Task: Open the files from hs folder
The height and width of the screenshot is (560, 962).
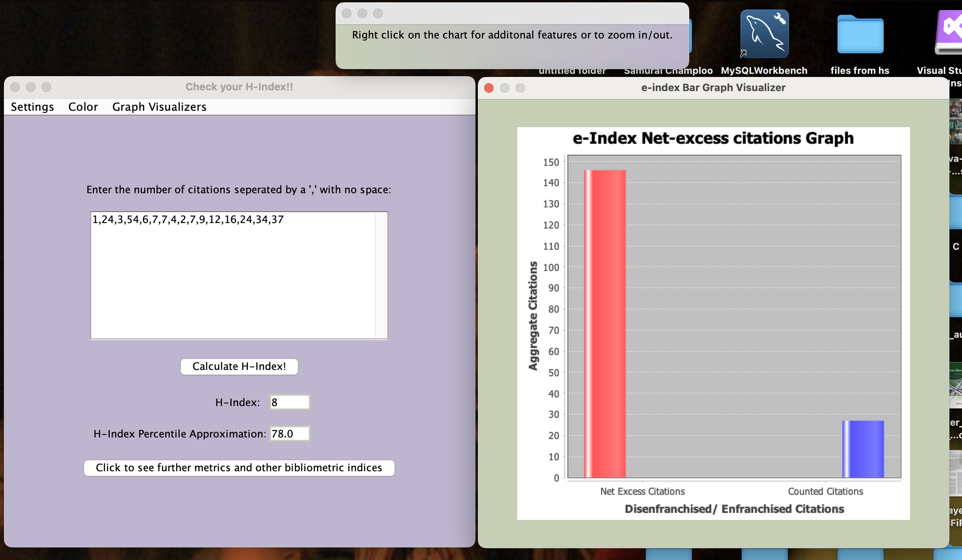Action: click(x=860, y=35)
